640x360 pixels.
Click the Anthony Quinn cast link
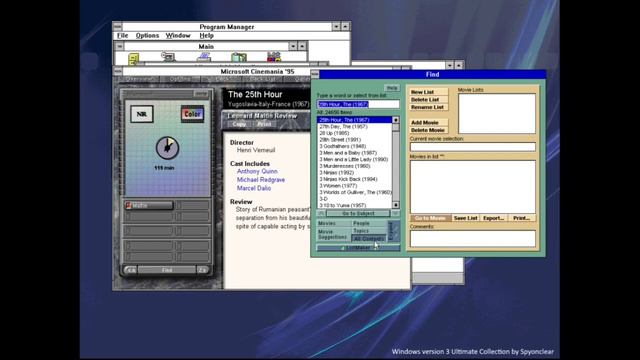pyautogui.click(x=257, y=171)
